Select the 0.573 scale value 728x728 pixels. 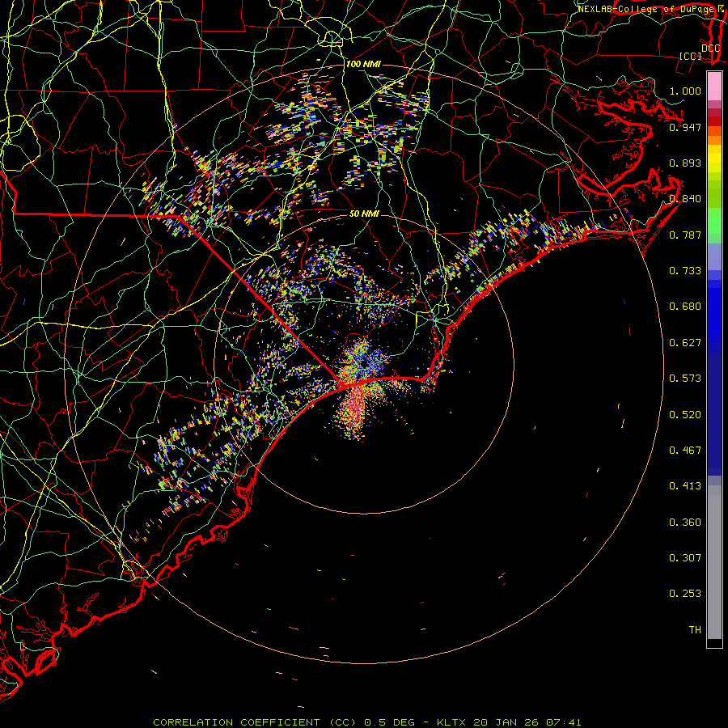(685, 379)
